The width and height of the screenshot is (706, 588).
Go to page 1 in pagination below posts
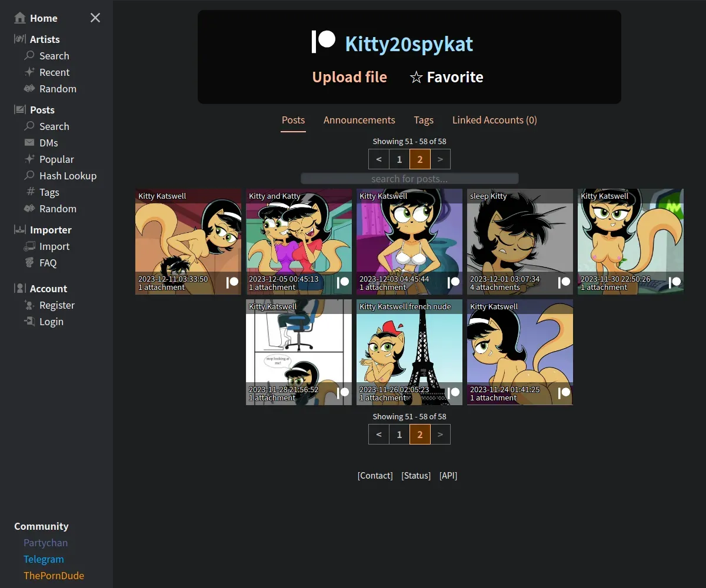(399, 435)
